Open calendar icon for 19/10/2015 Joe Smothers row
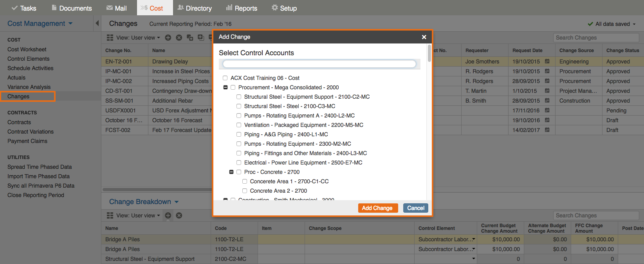The image size is (644, 264). click(547, 61)
